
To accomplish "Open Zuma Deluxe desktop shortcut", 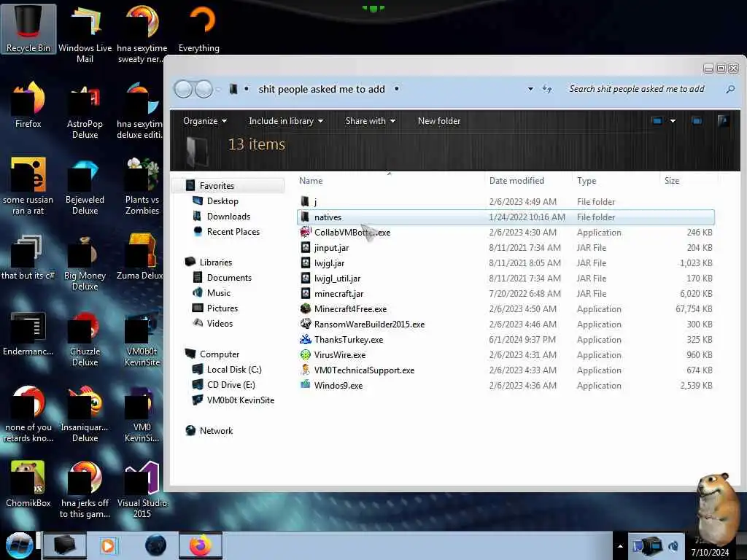I will click(x=140, y=257).
